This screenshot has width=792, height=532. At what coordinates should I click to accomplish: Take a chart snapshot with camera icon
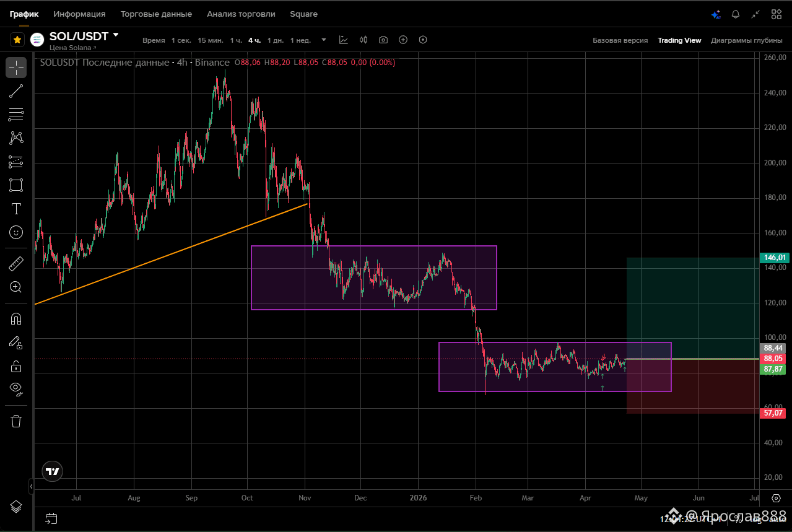pos(383,40)
